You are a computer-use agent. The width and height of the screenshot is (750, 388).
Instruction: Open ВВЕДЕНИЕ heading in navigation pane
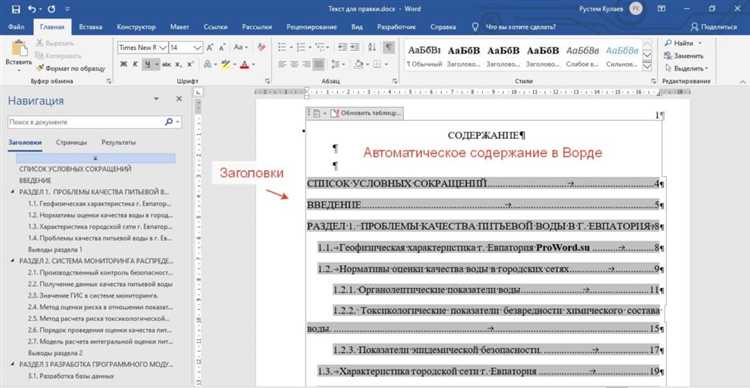coord(34,180)
